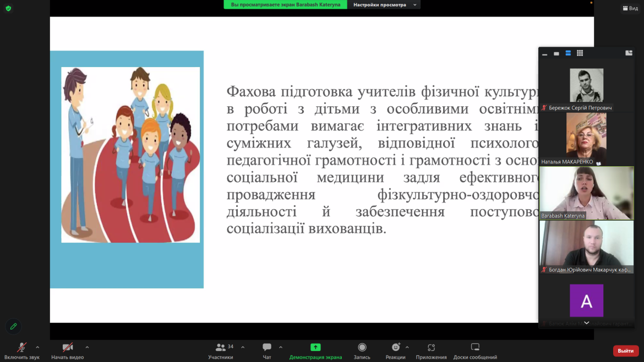Select Barabash Kateryna video thumbnail
Image resolution: width=644 pixels, height=362 pixels.
(586, 193)
